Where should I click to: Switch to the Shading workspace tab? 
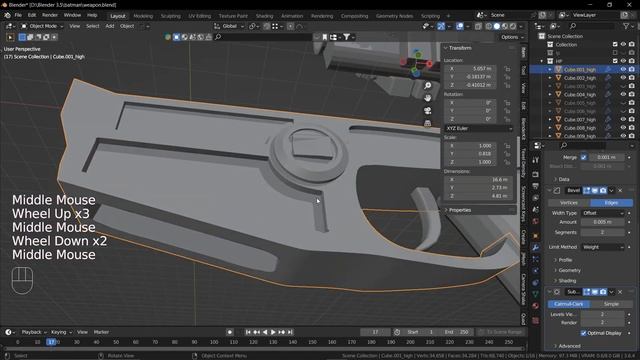264,16
